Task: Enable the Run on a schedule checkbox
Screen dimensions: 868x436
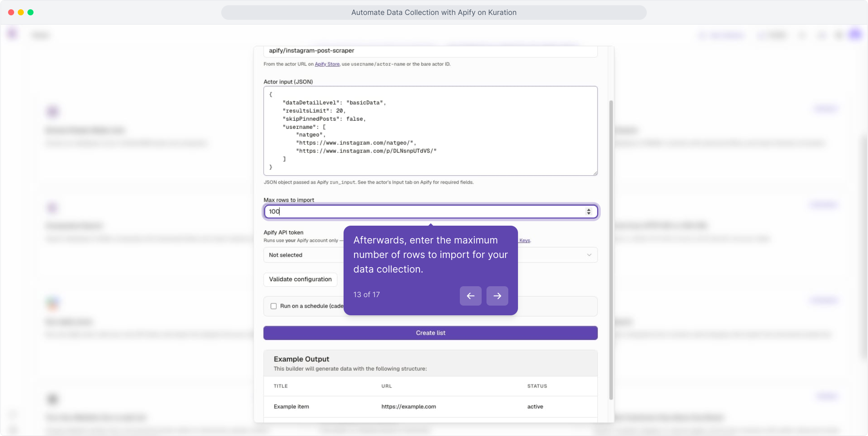Action: point(274,306)
